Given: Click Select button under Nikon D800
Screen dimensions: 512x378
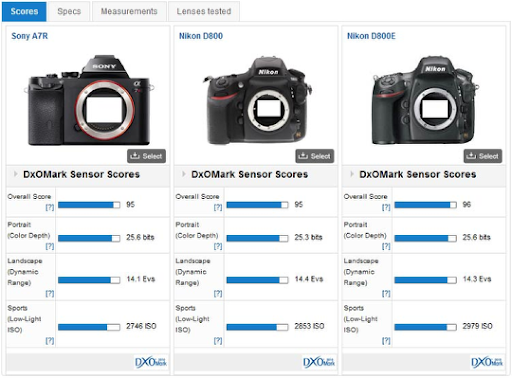Looking at the screenshot, I should coord(315,156).
